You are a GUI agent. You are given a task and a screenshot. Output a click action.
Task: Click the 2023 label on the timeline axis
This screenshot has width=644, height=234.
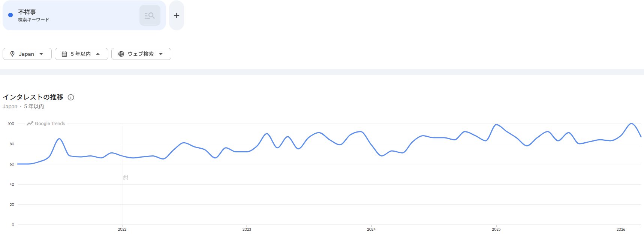point(247,229)
